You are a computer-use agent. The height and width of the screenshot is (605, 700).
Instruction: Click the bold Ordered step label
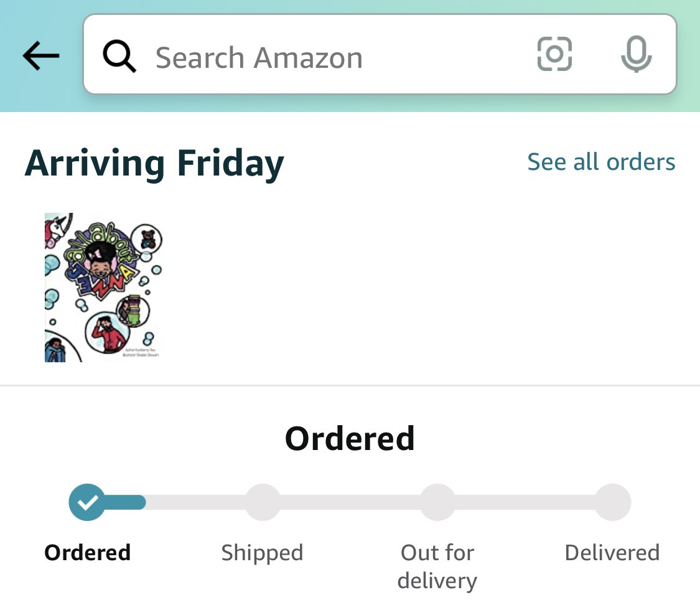[x=88, y=552]
